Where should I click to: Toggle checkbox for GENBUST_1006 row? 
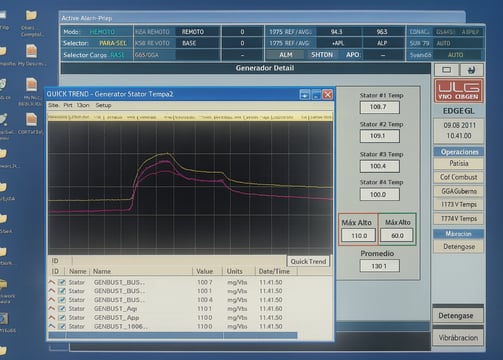point(62,326)
